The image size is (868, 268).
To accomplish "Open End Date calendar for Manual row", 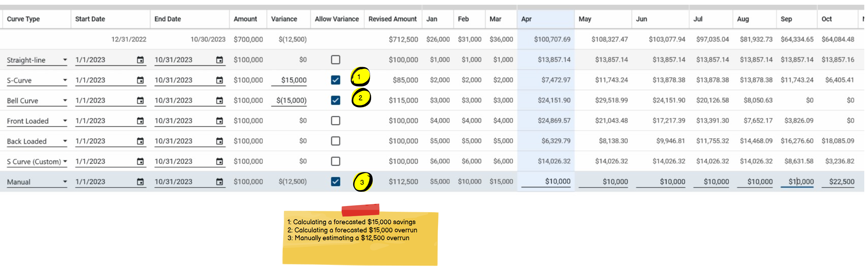I will coord(219,182).
